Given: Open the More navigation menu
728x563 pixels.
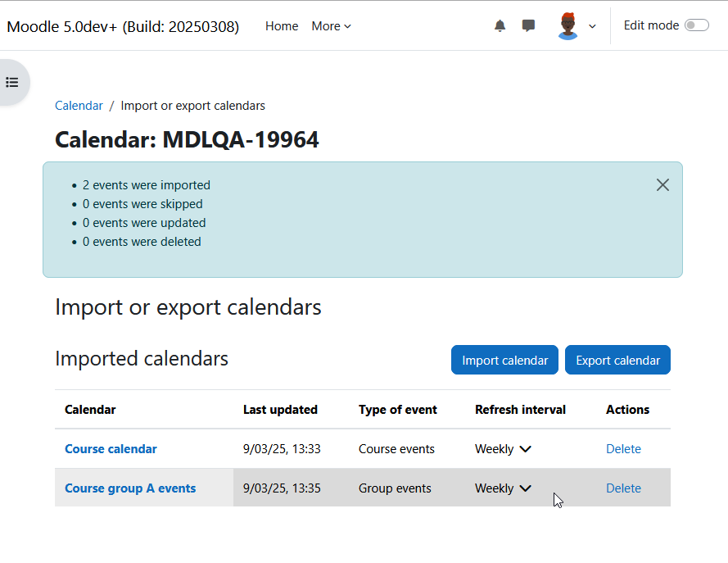Looking at the screenshot, I should (x=331, y=26).
